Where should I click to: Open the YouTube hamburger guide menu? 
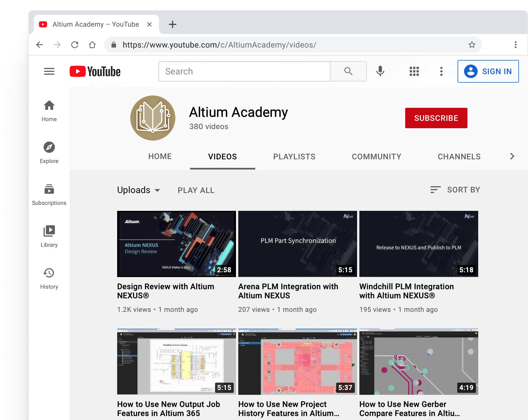pos(49,71)
